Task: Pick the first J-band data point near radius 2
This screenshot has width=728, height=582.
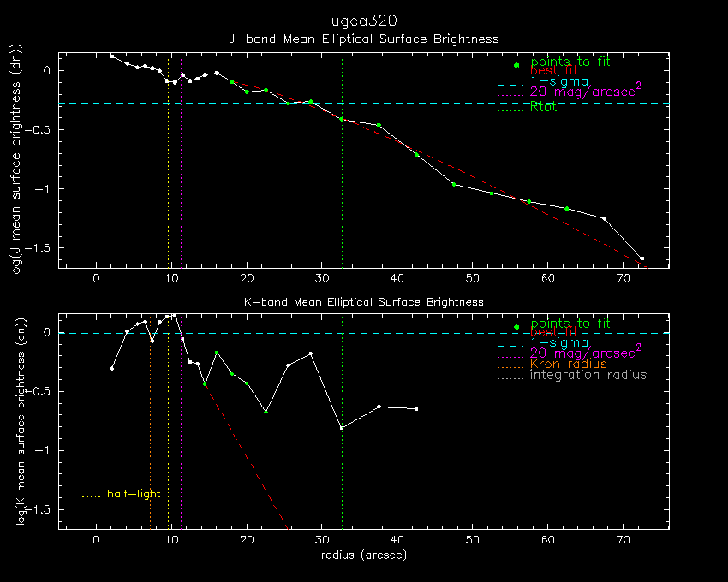Action: pos(111,56)
